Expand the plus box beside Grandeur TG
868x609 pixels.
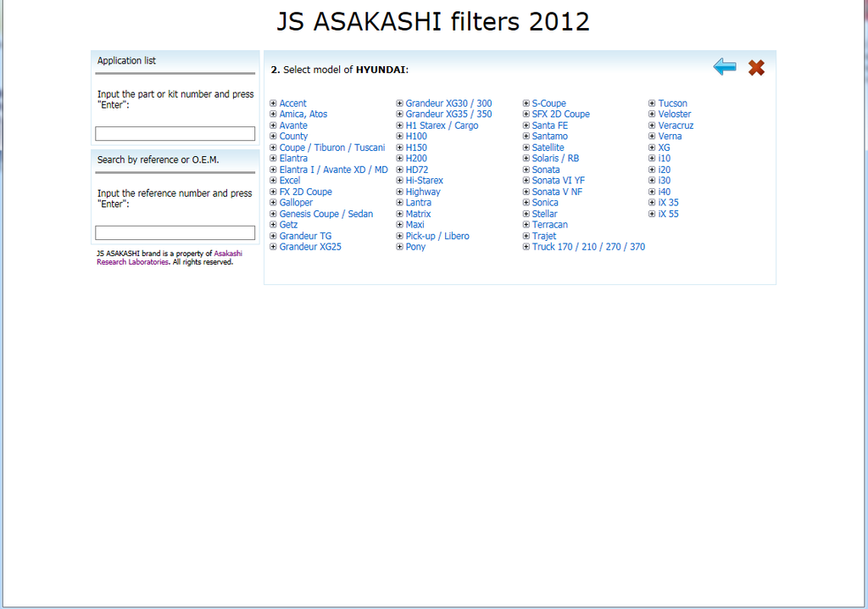coord(273,236)
